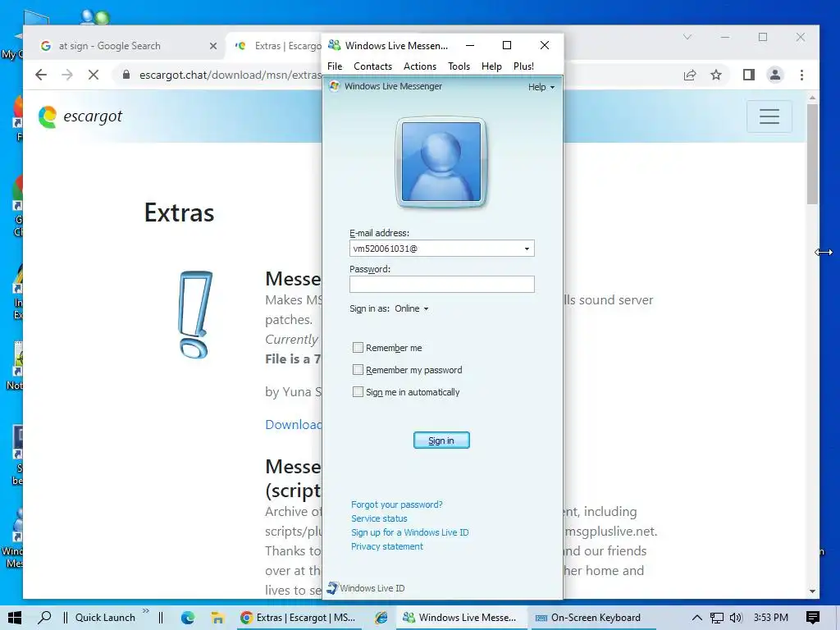The height and width of the screenshot is (630, 840).
Task: Click the scrollbar up arrow in Chrome
Action: pyautogui.click(x=812, y=98)
